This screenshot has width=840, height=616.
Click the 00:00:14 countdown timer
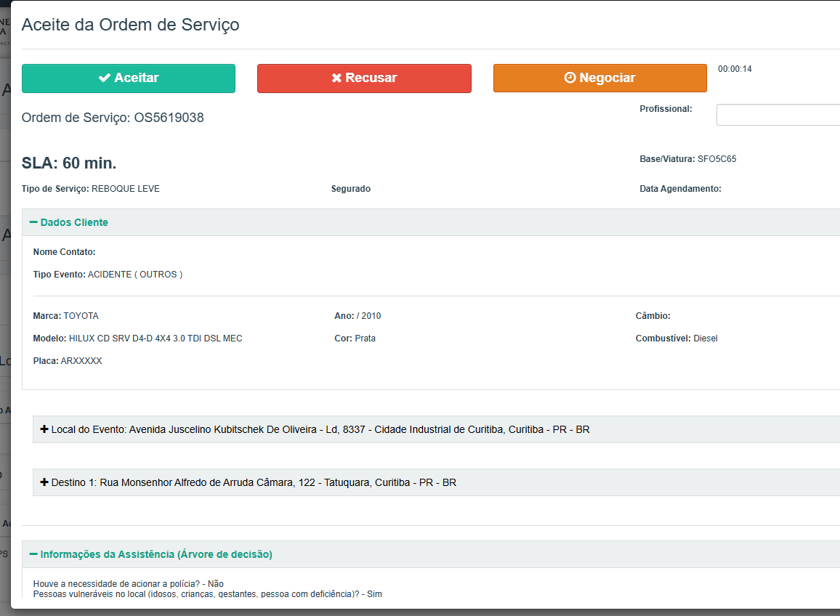[735, 70]
